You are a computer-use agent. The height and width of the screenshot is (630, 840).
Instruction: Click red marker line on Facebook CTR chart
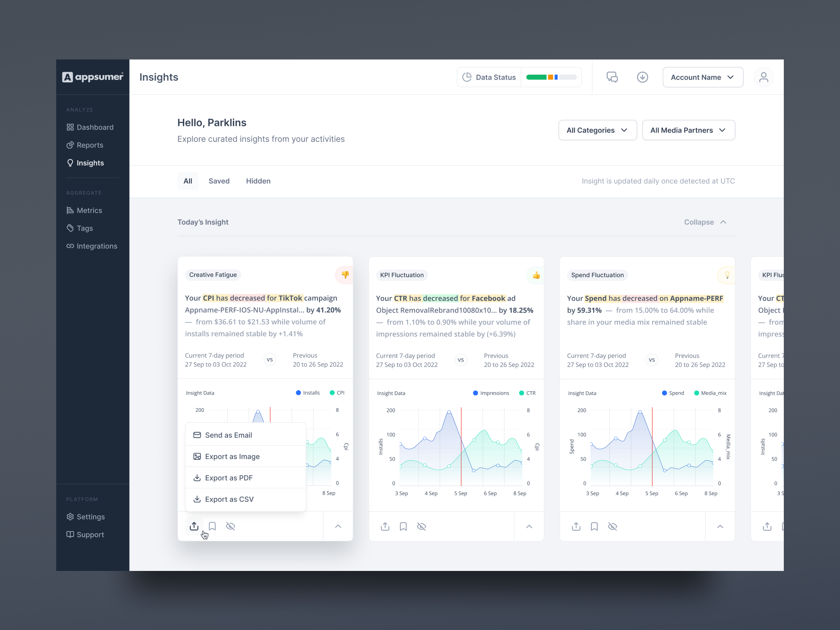461,447
